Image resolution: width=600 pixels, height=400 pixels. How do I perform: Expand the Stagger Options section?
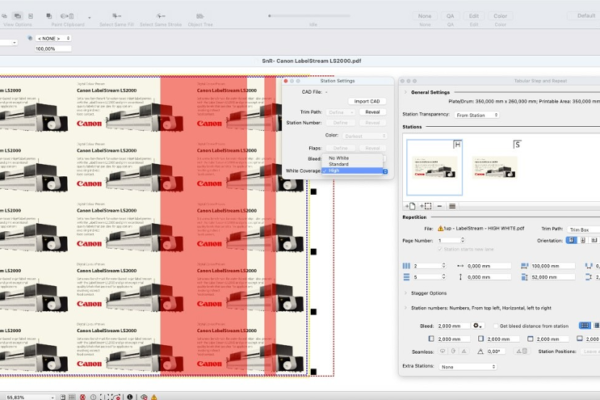coord(406,293)
